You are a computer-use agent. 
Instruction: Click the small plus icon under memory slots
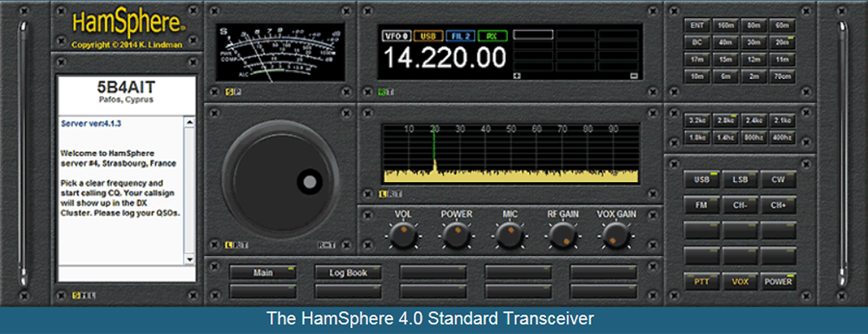[x=517, y=76]
